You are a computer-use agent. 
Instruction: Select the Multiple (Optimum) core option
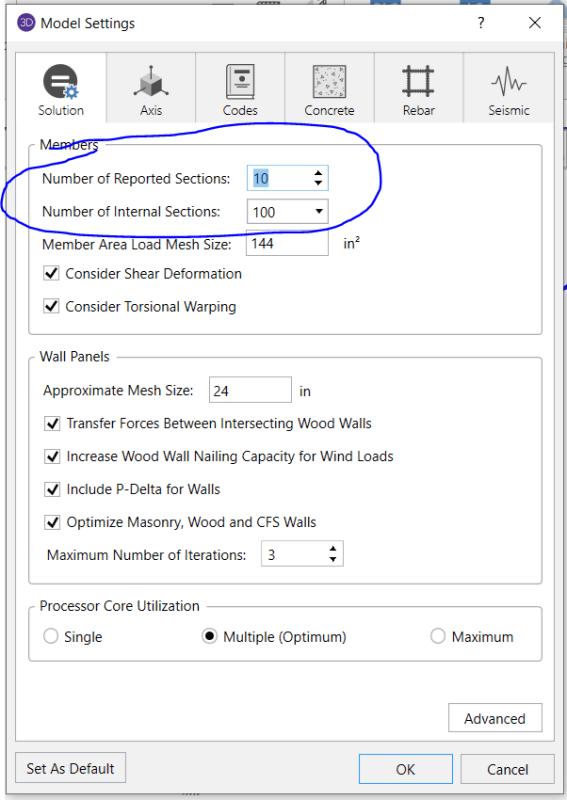click(209, 636)
